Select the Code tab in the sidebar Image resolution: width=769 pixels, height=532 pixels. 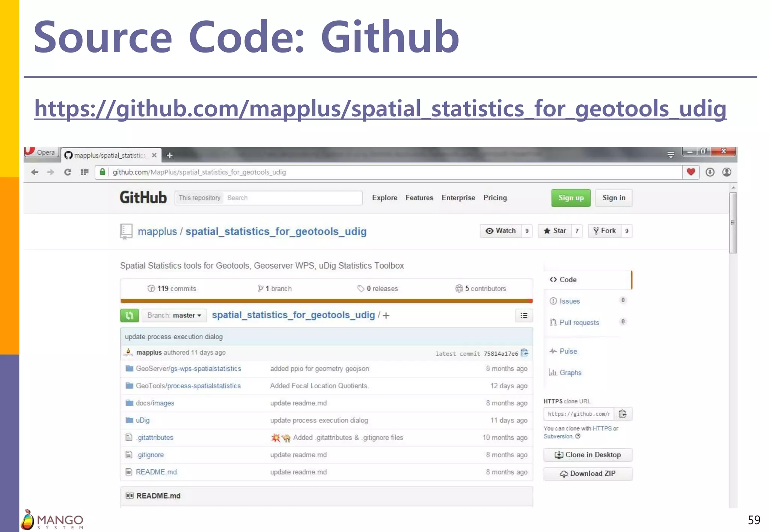pyautogui.click(x=588, y=280)
